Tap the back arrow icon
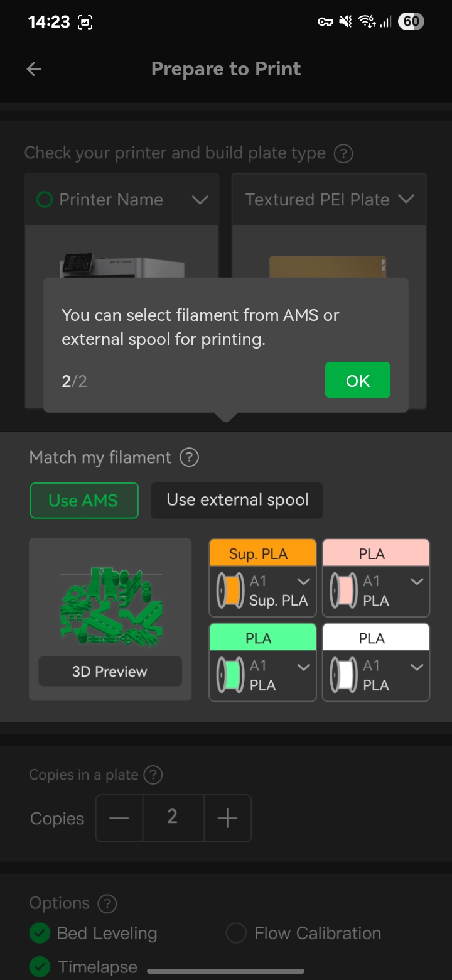The image size is (452, 980). tap(34, 69)
